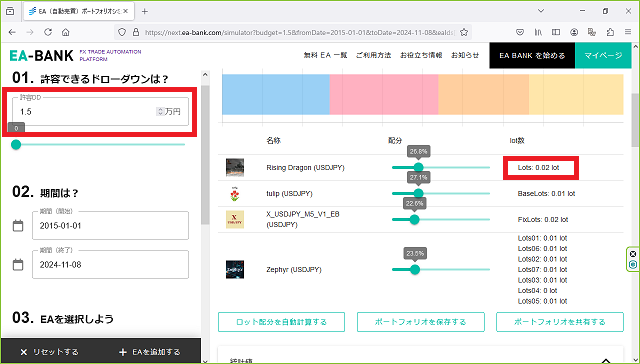List all tabs dropdown arrow

(x=541, y=11)
